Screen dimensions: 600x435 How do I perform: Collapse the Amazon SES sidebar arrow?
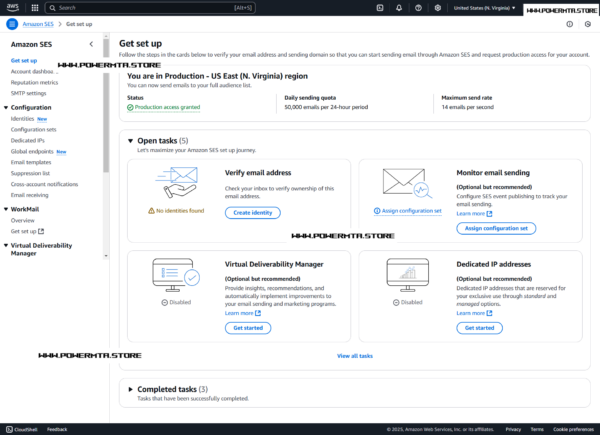pos(91,44)
